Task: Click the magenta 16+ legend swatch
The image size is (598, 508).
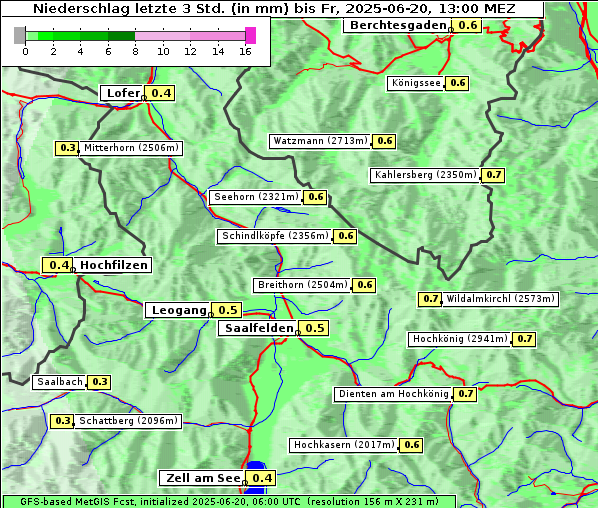Action: tap(251, 35)
